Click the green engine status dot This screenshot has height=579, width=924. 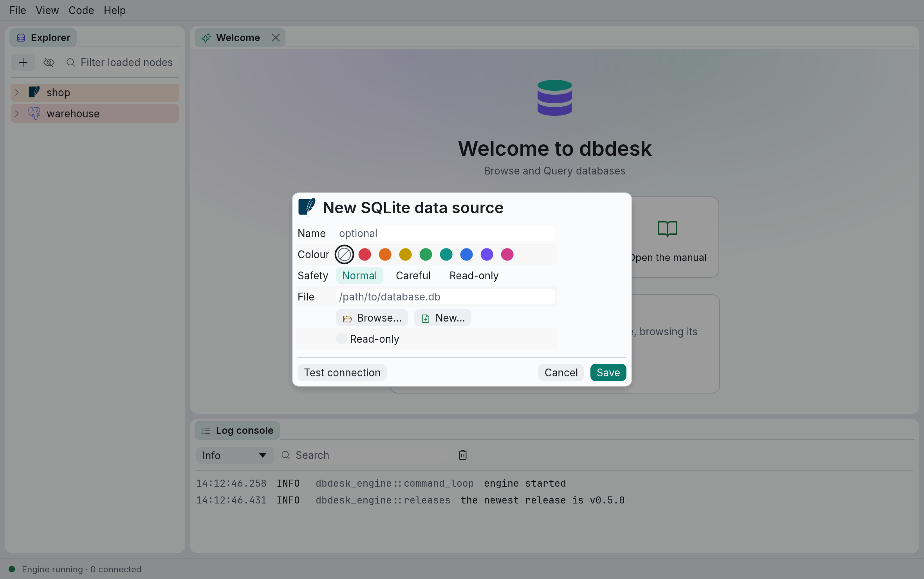click(12, 569)
